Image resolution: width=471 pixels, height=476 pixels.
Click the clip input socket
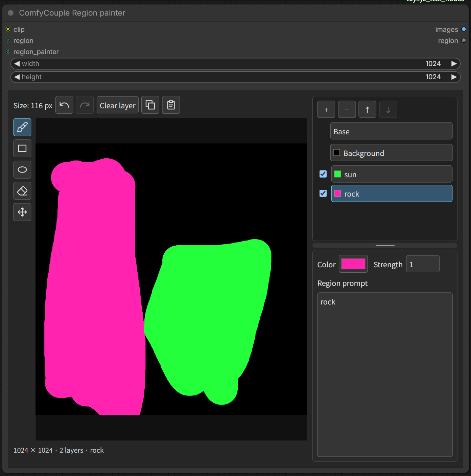[8, 29]
